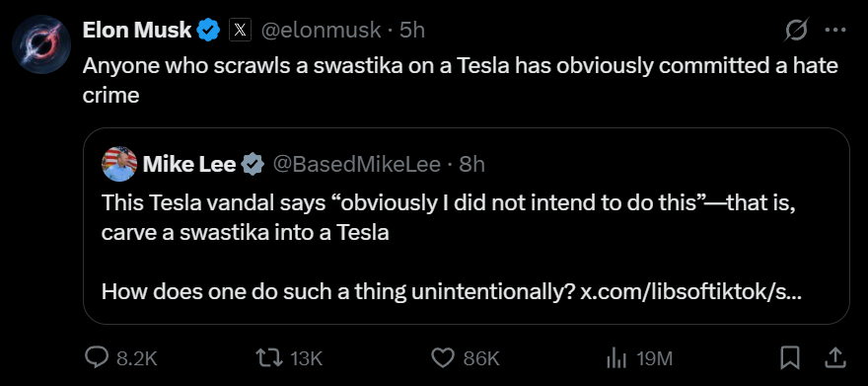The width and height of the screenshot is (868, 386).
Task: Share the post via upload arrow icon
Action: pyautogui.click(x=834, y=357)
